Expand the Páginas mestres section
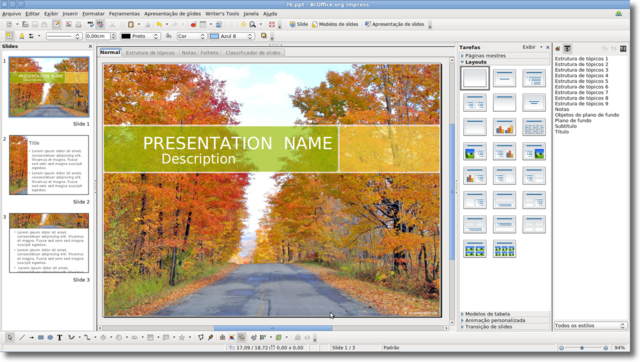Image resolution: width=640 pixels, height=362 pixels. pos(485,56)
